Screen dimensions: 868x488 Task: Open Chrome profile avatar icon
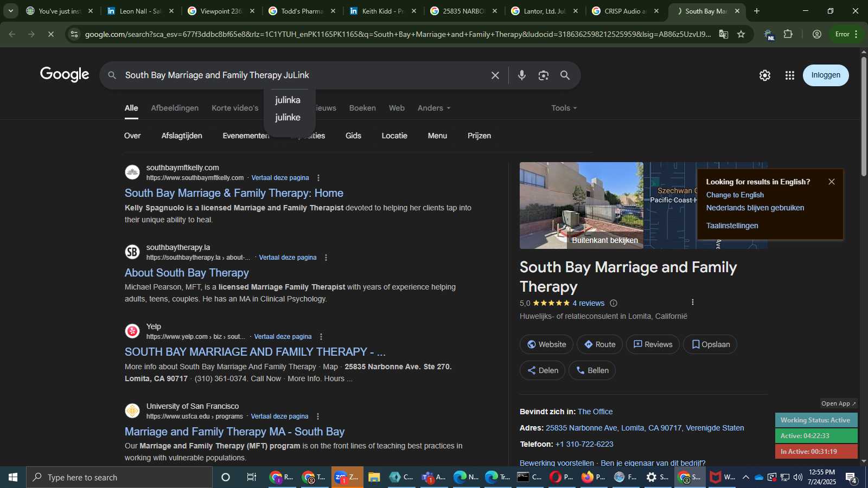click(817, 34)
